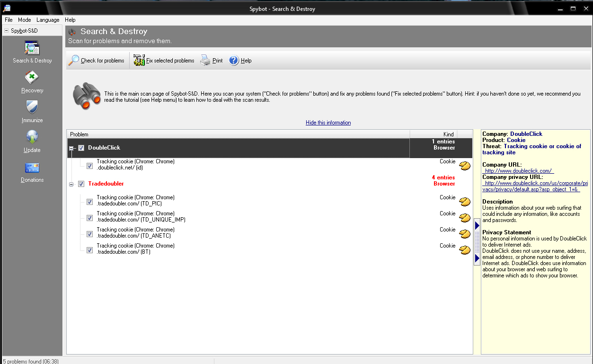Click '5 problems found (06:38)' status text

(31, 361)
